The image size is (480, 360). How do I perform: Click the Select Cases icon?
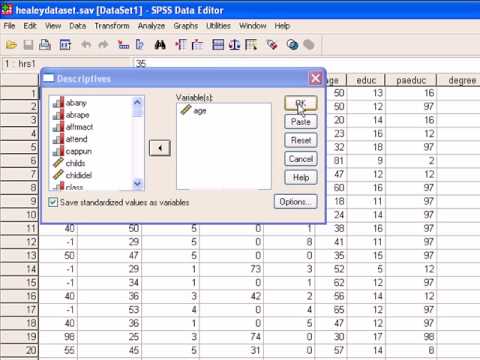[251, 45]
